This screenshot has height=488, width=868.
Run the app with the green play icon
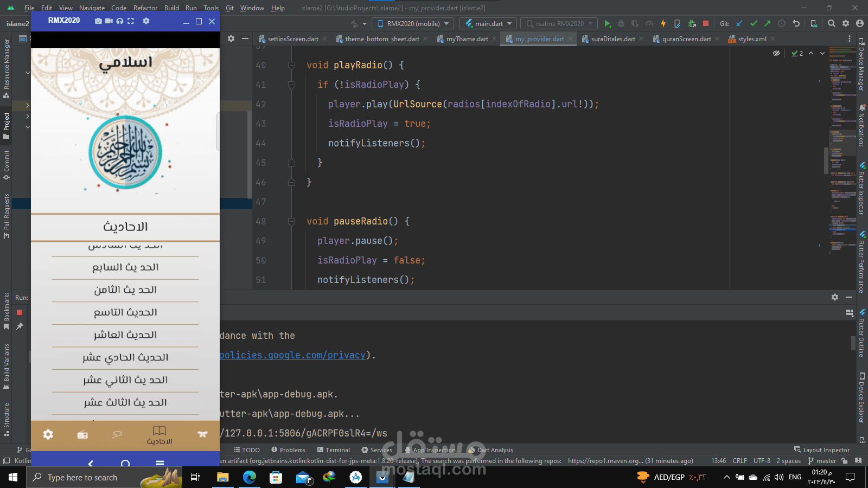coord(608,24)
